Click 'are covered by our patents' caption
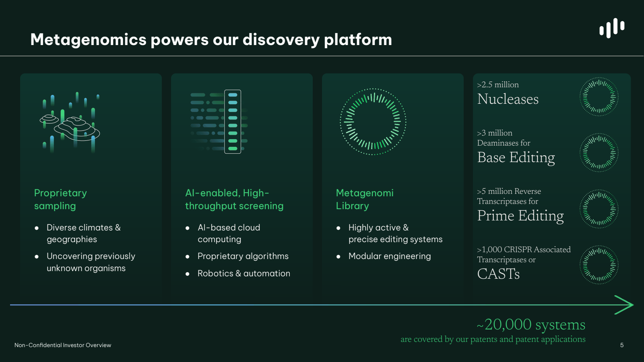This screenshot has width=644, height=362. [493, 339]
